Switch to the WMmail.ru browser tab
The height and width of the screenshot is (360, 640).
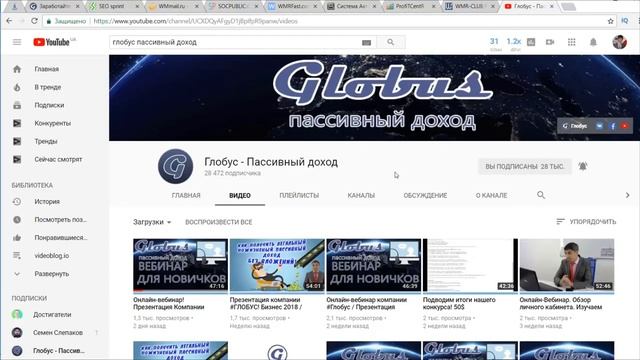(173, 7)
